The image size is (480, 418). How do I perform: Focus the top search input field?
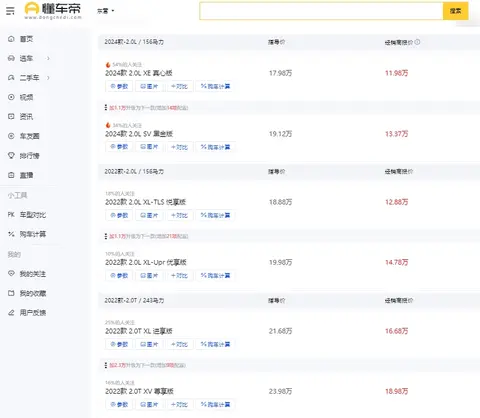[x=321, y=11]
